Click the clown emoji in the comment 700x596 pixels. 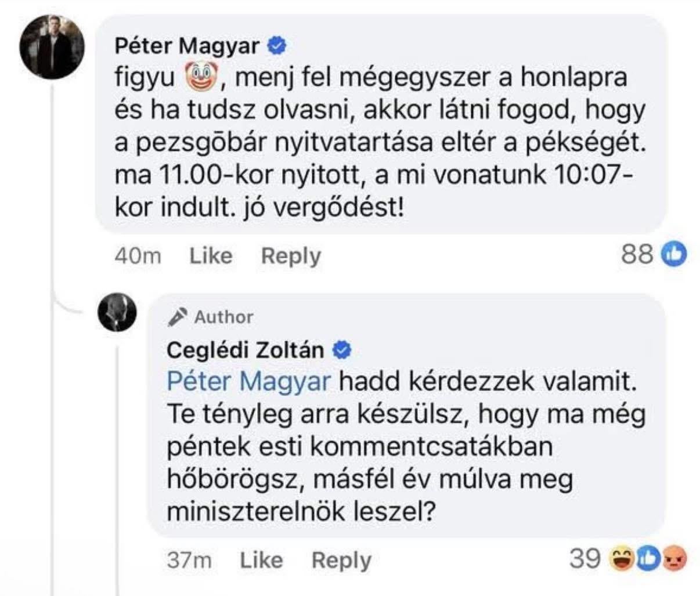(200, 78)
